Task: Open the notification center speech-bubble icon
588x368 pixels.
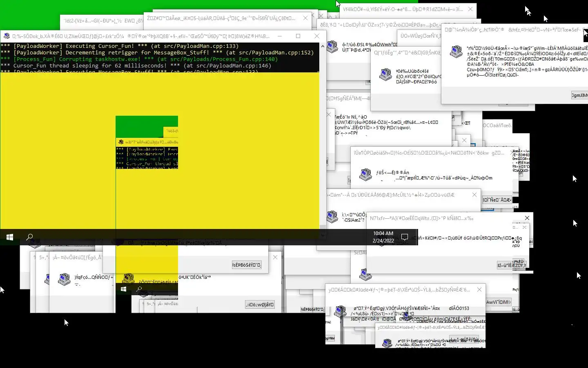Action: [405, 237]
